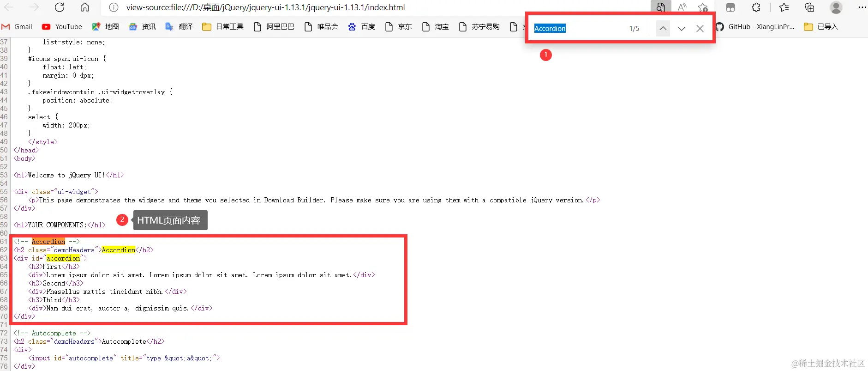Open Settings and more menu
Screen dimensions: 868x371
coord(862,7)
